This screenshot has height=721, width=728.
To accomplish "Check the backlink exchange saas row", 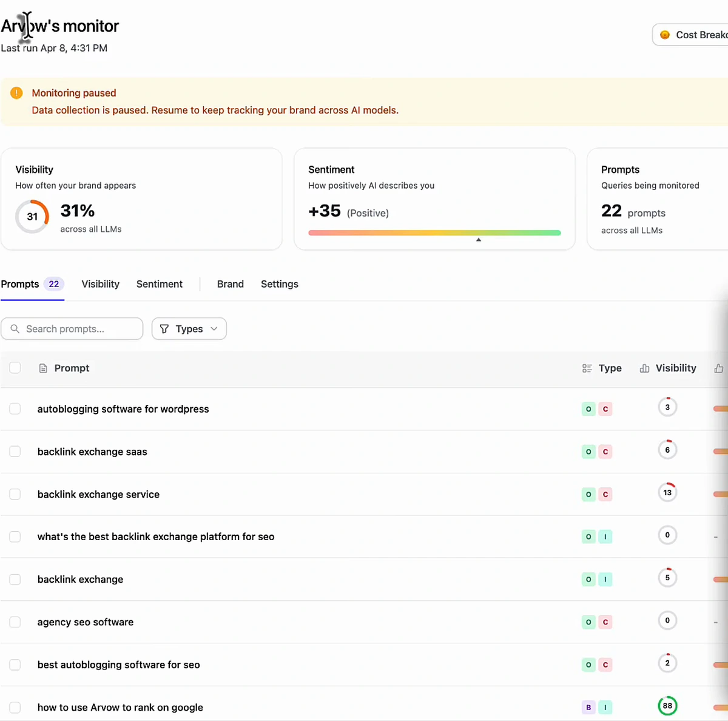I will [15, 452].
